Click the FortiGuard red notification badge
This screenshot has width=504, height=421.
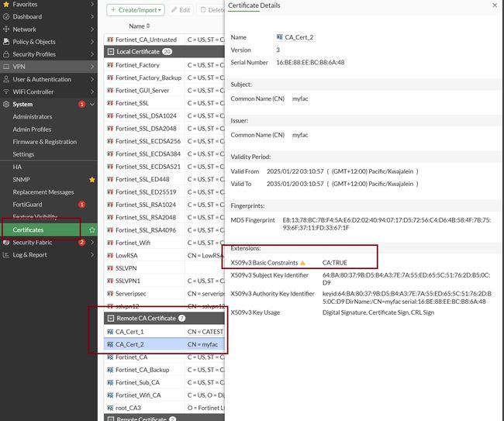pyautogui.click(x=81, y=205)
